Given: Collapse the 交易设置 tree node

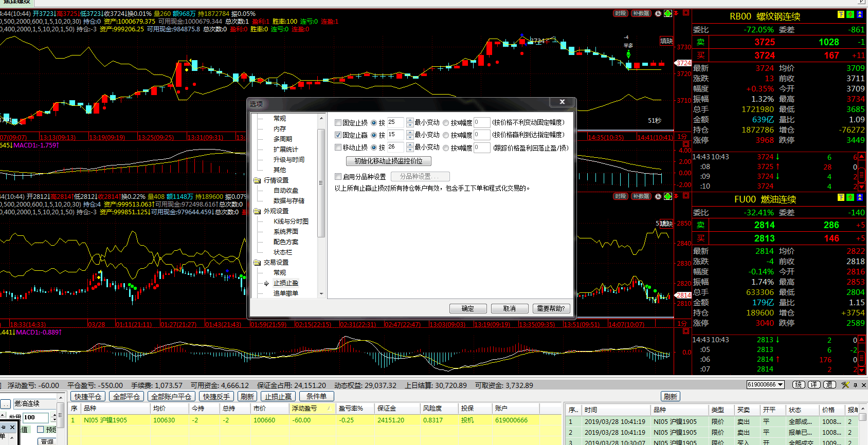Looking at the screenshot, I should tap(257, 263).
